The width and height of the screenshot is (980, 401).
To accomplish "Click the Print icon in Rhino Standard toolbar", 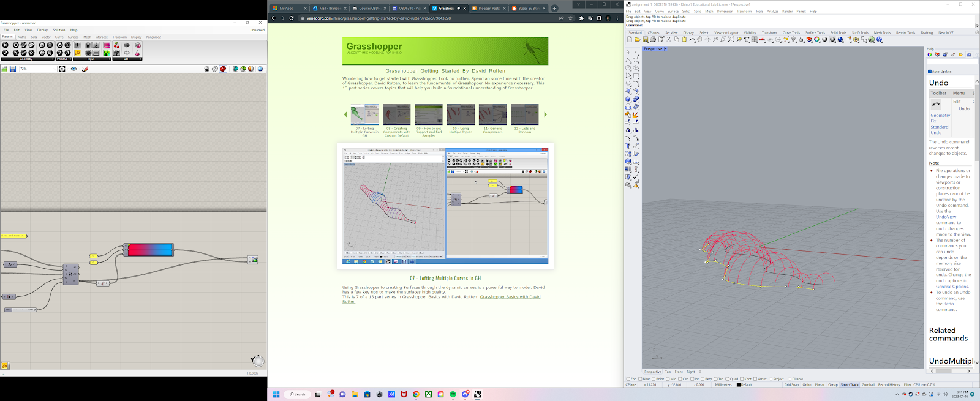I will pos(653,39).
